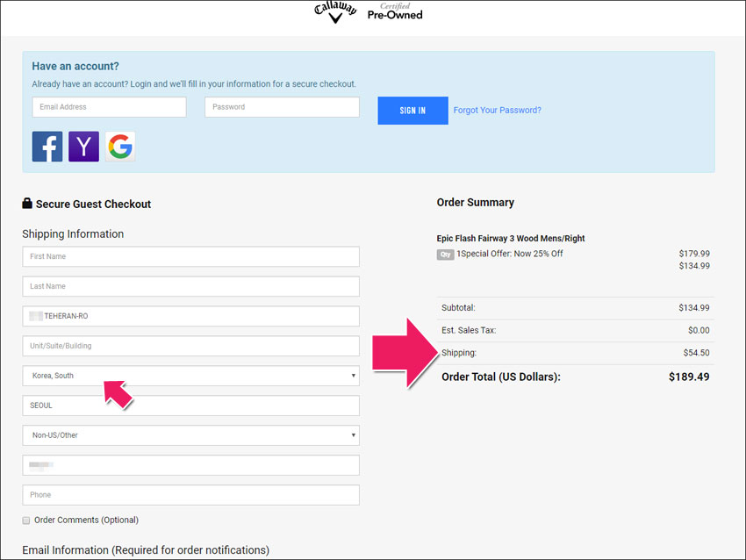Sign in with the Facebook icon

(x=47, y=147)
